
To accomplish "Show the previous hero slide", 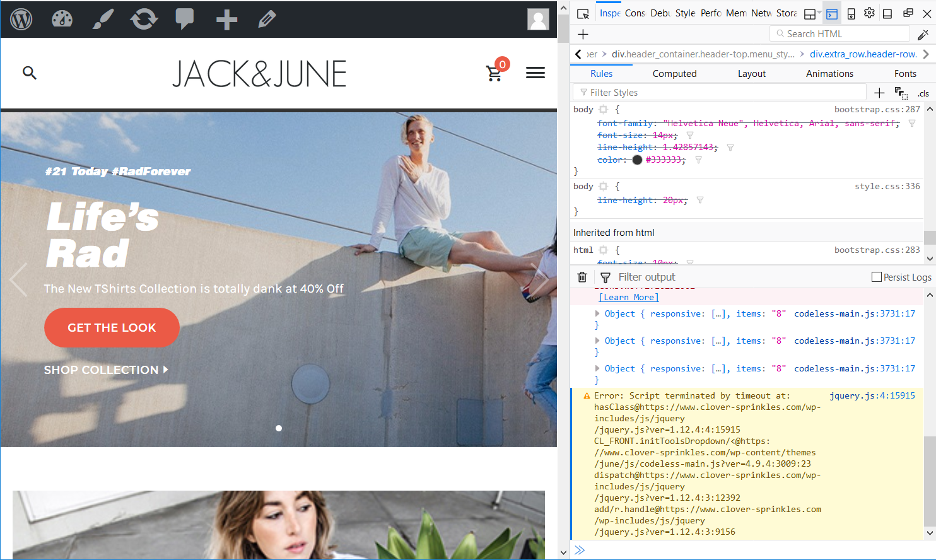I will click(x=18, y=279).
